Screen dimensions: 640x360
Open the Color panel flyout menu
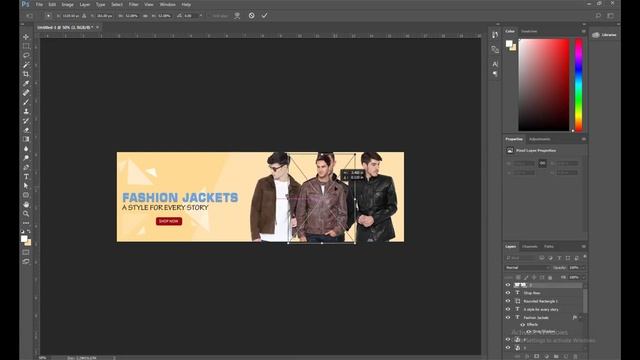(x=583, y=31)
